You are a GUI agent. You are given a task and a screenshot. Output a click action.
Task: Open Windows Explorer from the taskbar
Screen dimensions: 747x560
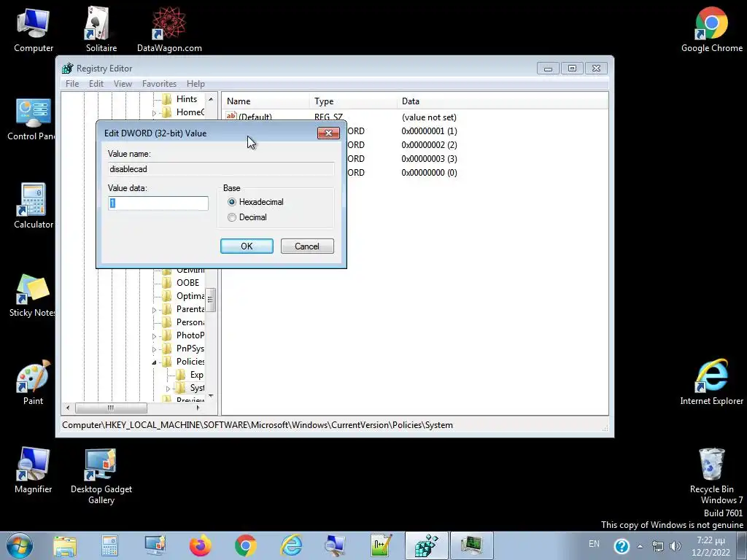click(x=65, y=545)
